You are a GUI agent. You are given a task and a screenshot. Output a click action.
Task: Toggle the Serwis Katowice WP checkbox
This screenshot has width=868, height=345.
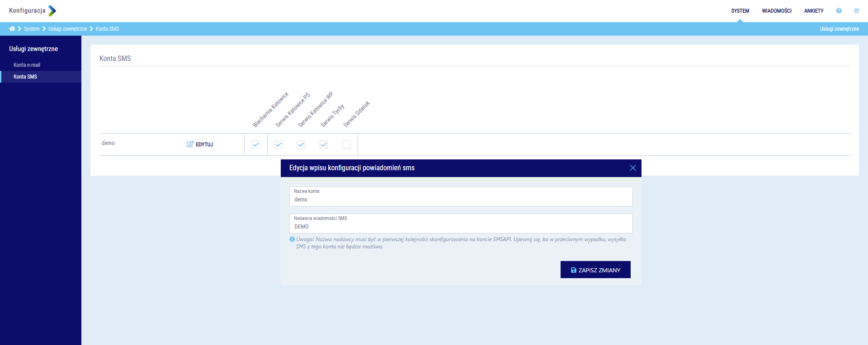[301, 145]
